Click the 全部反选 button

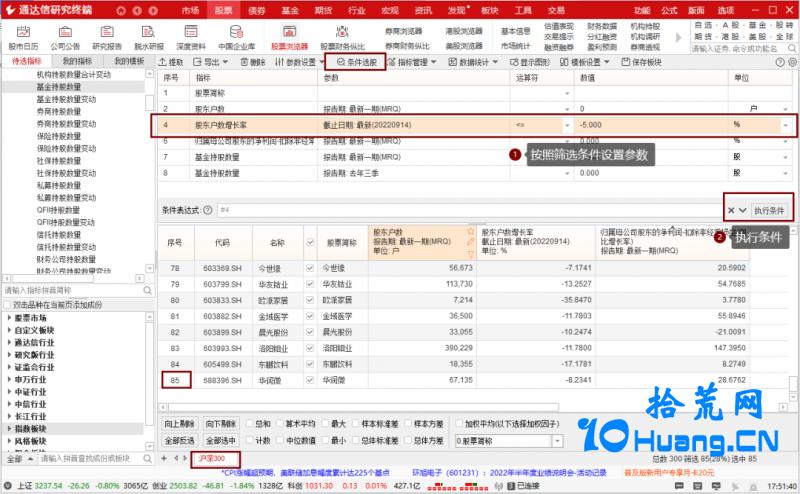point(179,440)
